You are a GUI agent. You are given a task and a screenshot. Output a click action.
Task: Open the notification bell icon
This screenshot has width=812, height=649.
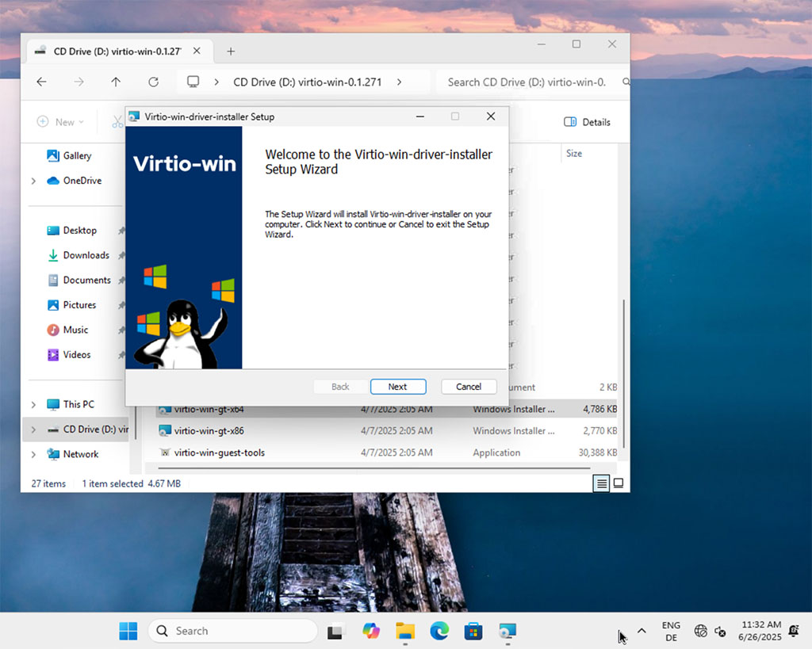click(x=793, y=631)
